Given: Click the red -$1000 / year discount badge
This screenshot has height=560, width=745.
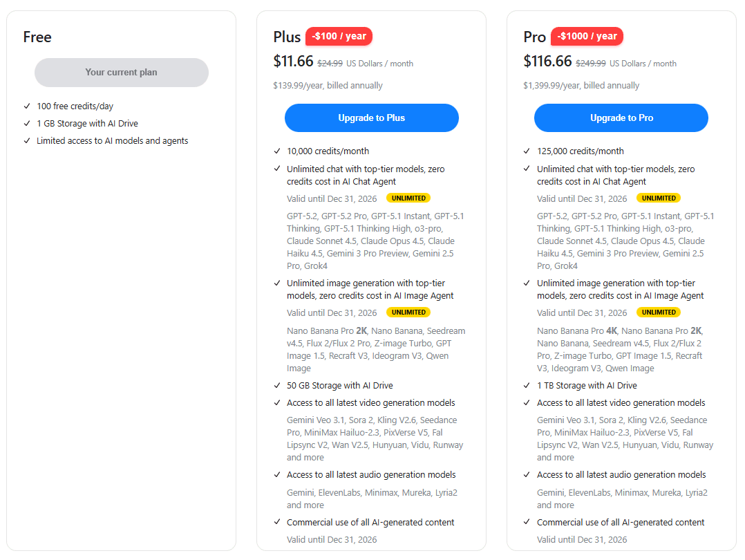Looking at the screenshot, I should click(587, 36).
